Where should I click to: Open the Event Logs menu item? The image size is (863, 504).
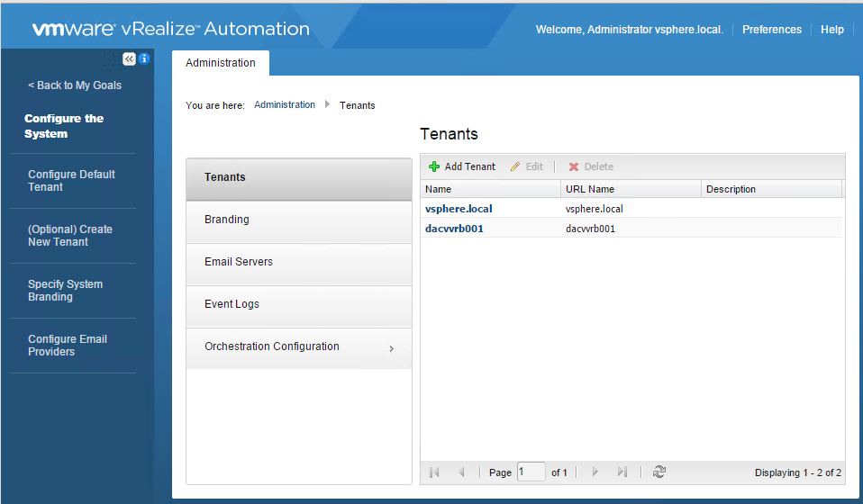point(299,306)
